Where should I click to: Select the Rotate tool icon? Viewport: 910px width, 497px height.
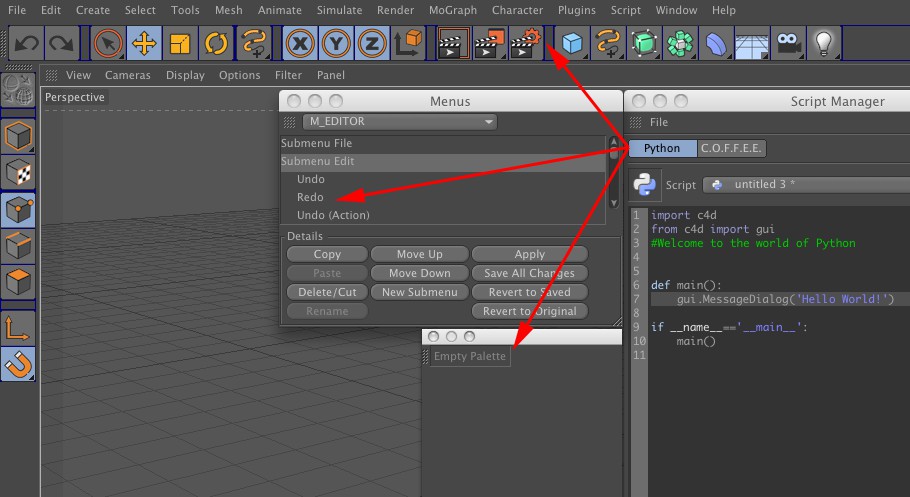[x=216, y=43]
